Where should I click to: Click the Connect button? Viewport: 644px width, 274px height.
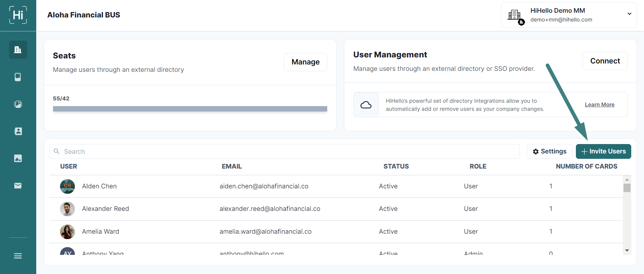605,61
